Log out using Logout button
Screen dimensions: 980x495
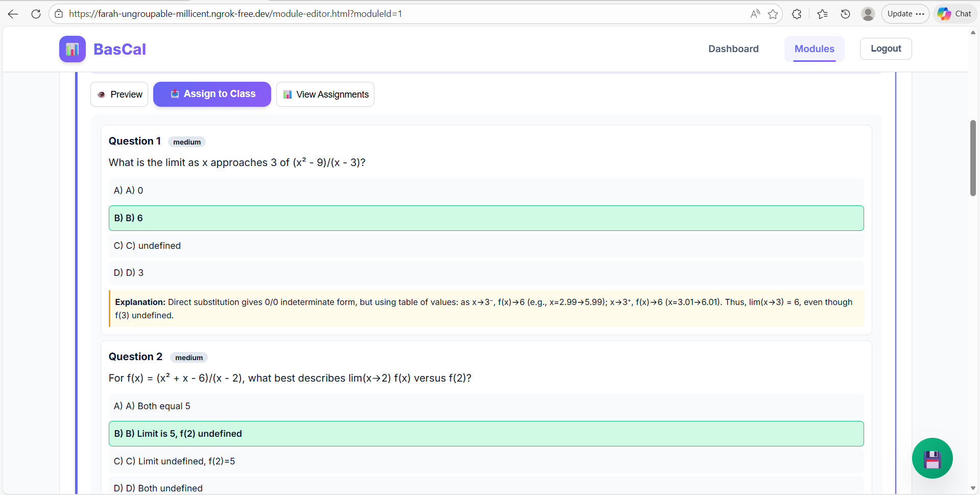[x=886, y=49]
